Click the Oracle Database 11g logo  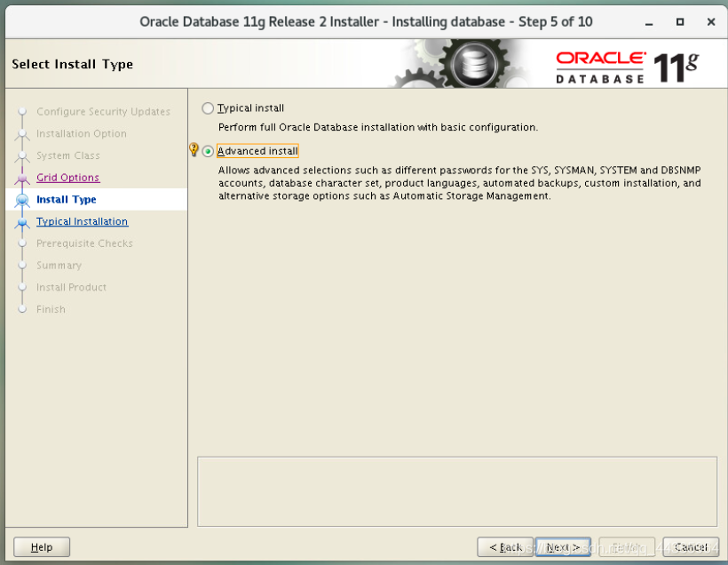point(627,68)
